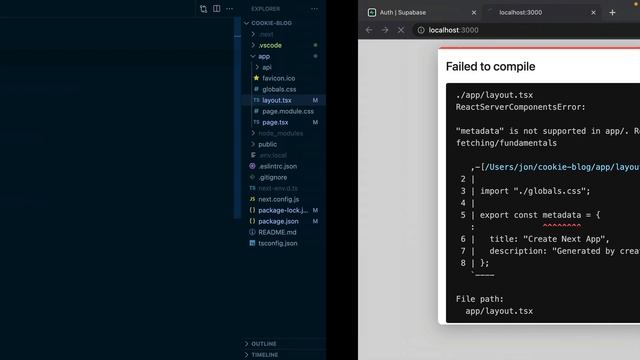Click the favicon.ico star file icon
The image size is (640, 360).
point(256,78)
